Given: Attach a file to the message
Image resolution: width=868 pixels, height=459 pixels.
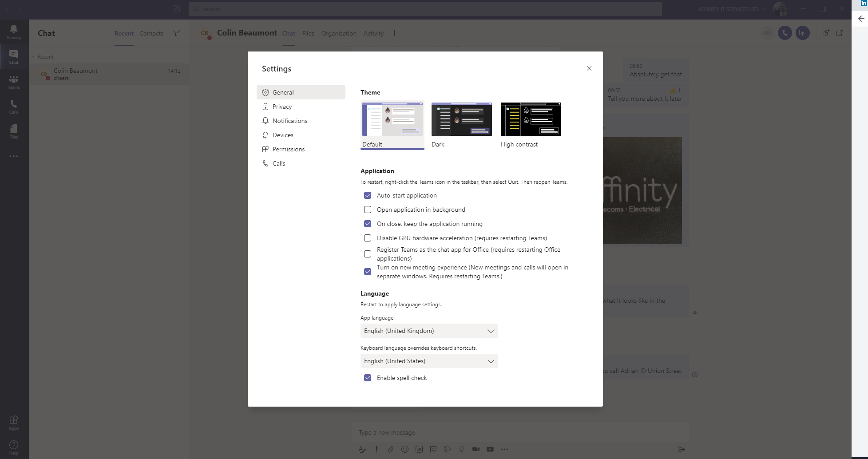Looking at the screenshot, I should click(391, 449).
